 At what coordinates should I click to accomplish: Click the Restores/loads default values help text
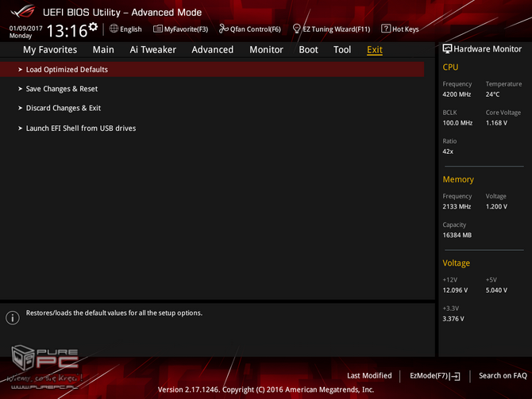(114, 313)
